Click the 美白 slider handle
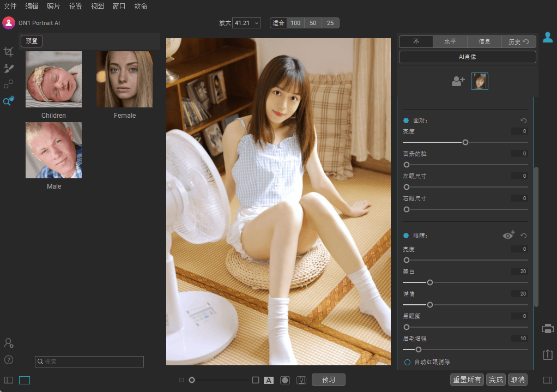The width and height of the screenshot is (557, 392). [430, 282]
